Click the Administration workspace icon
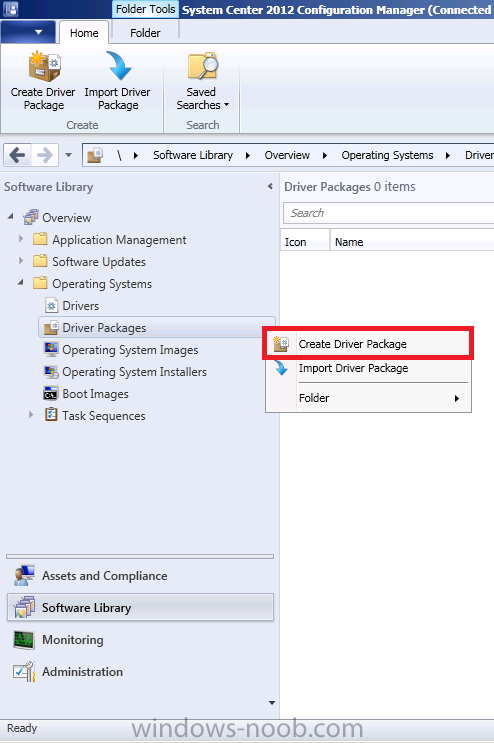This screenshot has height=743, width=494. [24, 671]
